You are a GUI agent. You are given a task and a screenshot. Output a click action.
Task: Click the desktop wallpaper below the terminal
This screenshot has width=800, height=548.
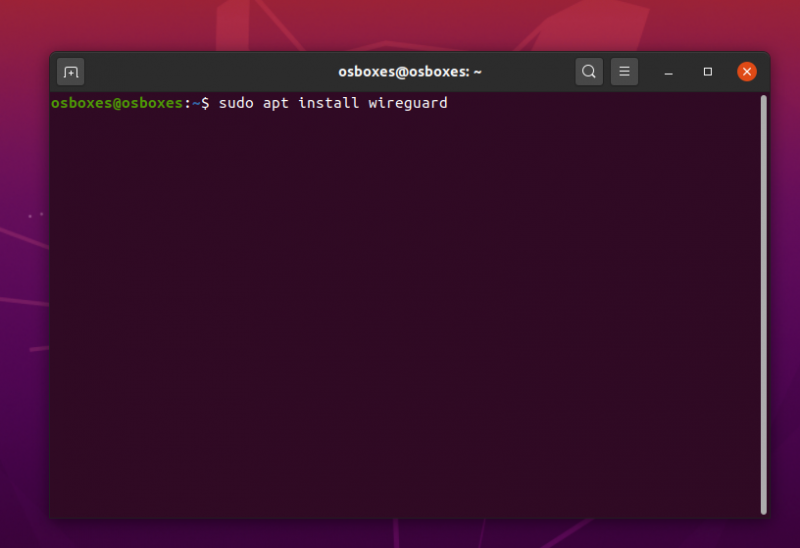tap(400, 535)
